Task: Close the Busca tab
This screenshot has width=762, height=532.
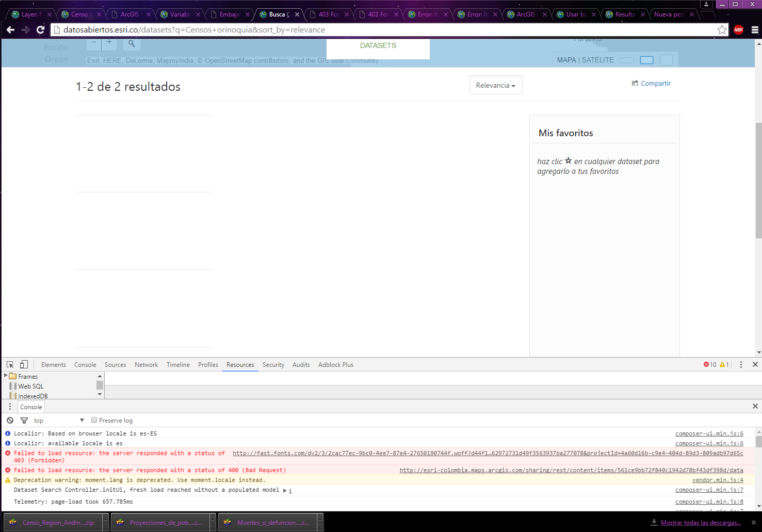Action: [x=297, y=14]
